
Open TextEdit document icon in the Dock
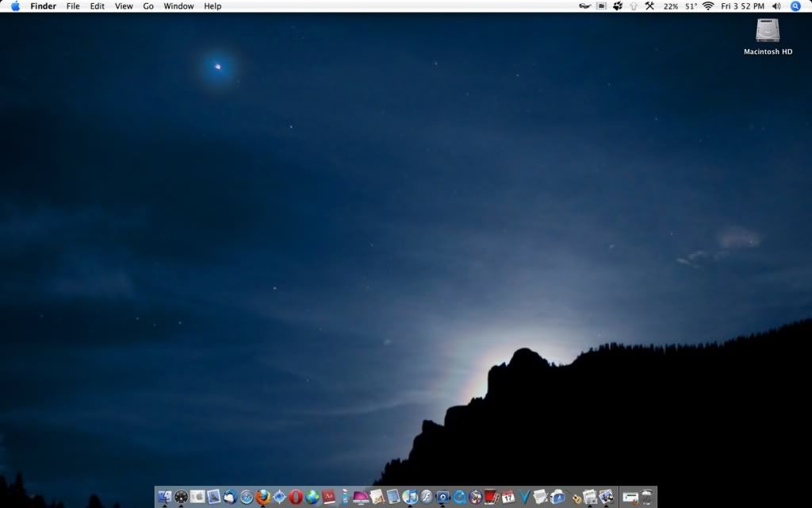tap(541, 497)
